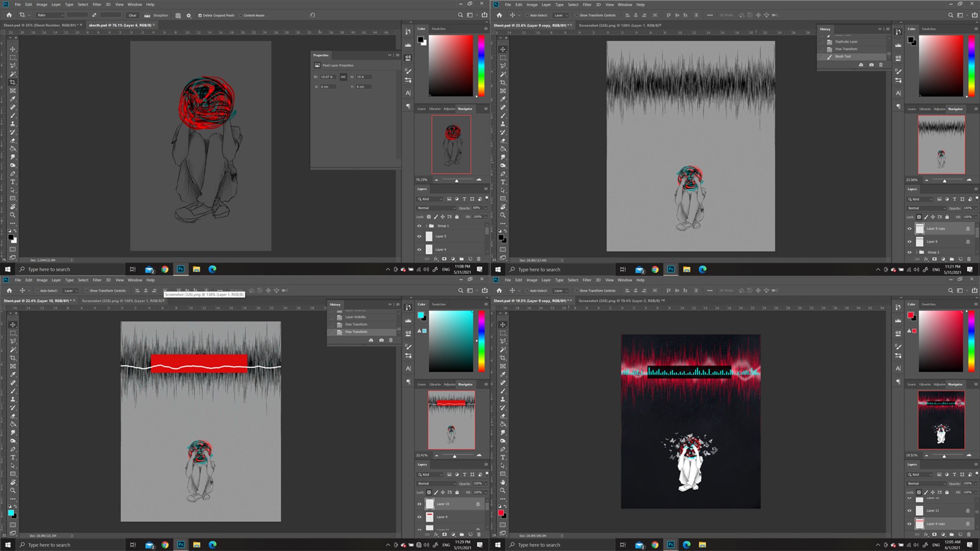
Task: Click Search icon in top-right window options bar
Action: pyautogui.click(x=951, y=15)
